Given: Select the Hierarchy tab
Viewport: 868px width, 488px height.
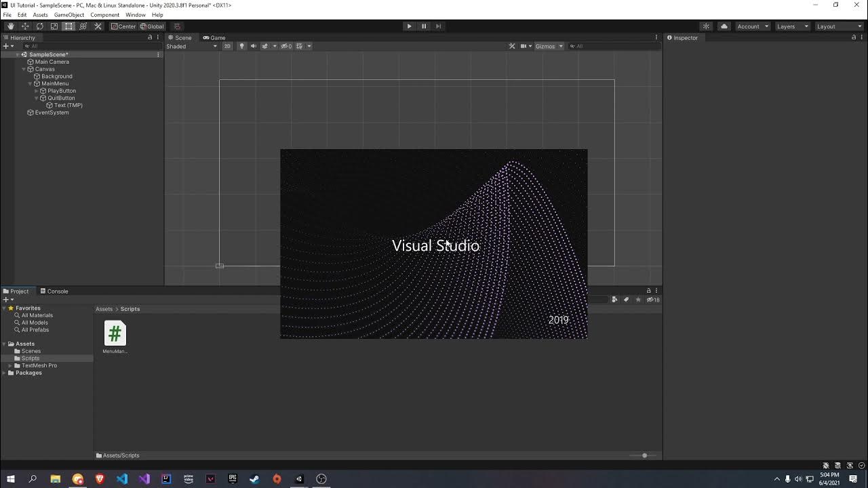Looking at the screenshot, I should point(19,38).
